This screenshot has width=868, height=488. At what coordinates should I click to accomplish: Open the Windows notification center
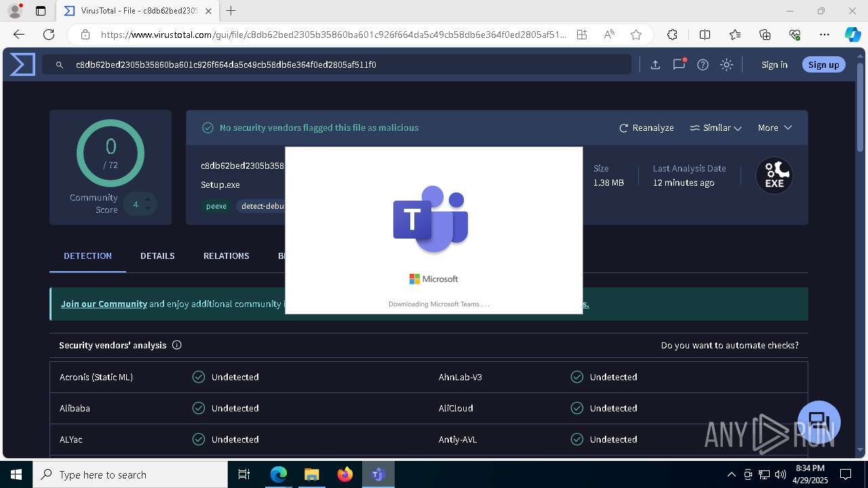pos(846,474)
